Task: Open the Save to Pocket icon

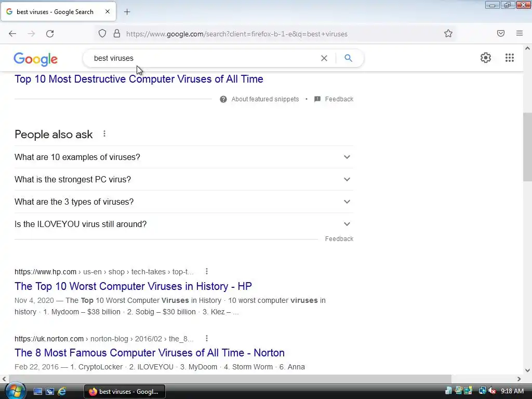Action: (x=501, y=33)
